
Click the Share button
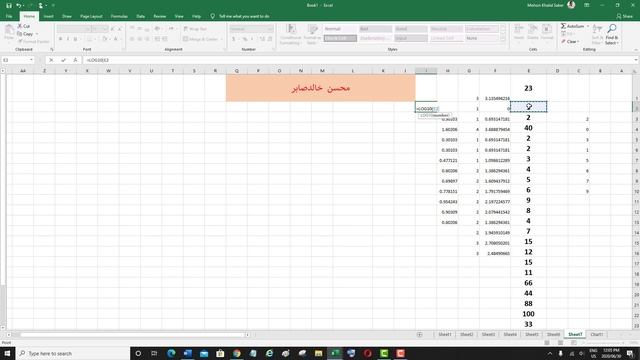pos(624,16)
